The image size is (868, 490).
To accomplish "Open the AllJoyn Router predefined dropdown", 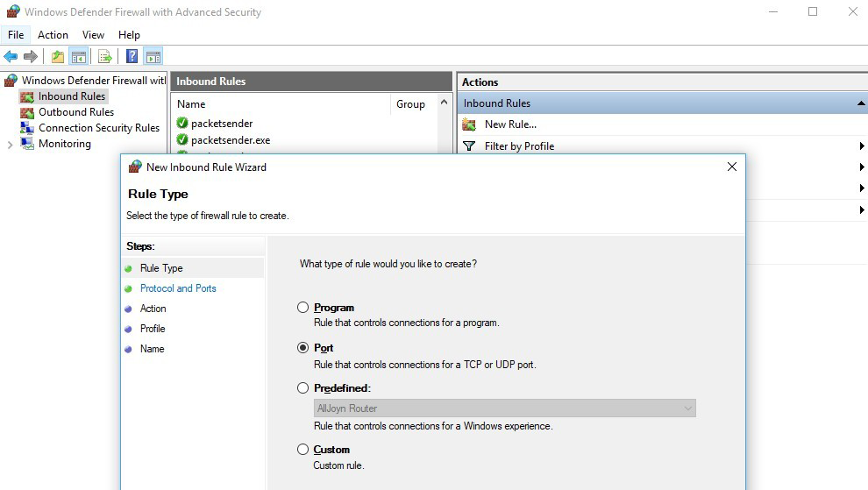I will [505, 408].
